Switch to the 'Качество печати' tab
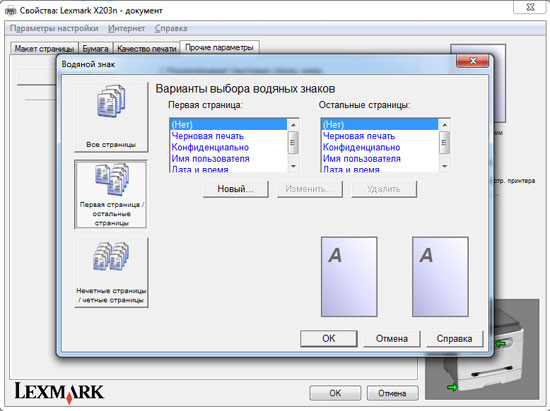 [147, 49]
